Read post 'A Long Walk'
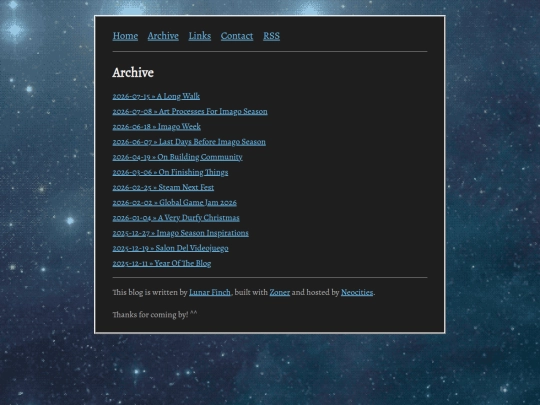This screenshot has width=540, height=405. coord(156,96)
